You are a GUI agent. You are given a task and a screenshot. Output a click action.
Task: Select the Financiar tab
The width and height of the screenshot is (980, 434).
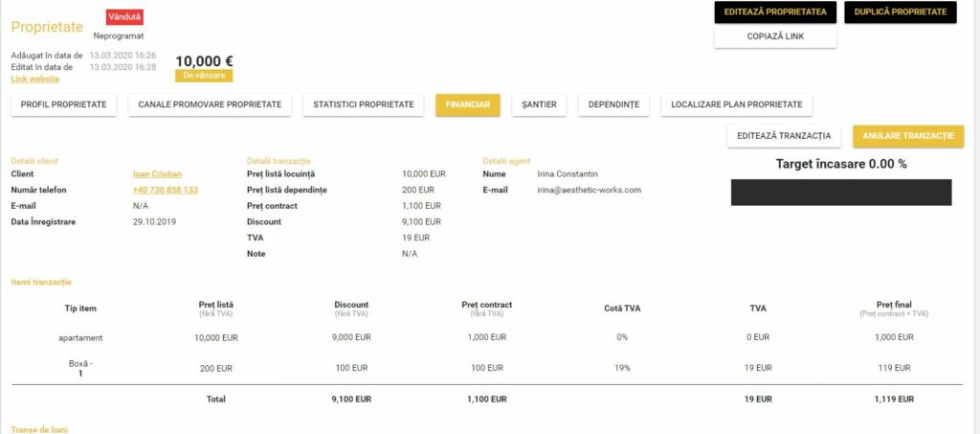(x=467, y=104)
